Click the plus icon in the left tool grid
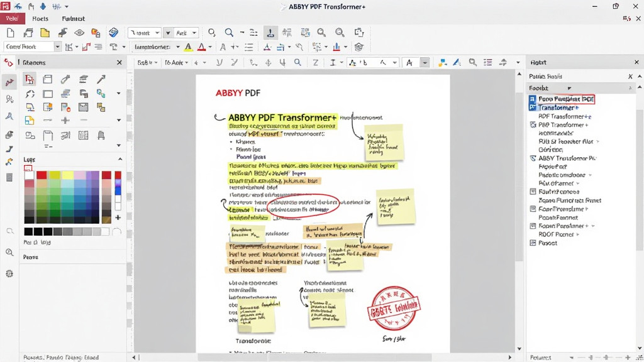Screen dimensions: 644x362 pos(65,120)
